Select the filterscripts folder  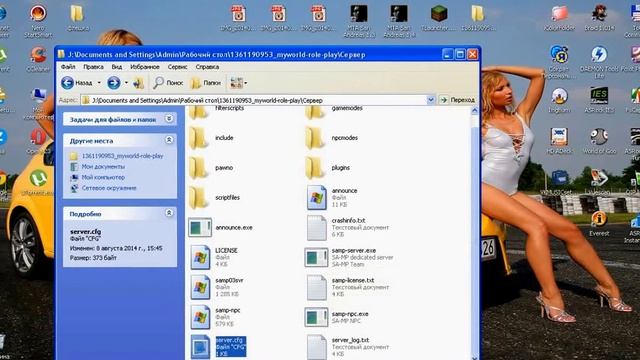(216, 111)
